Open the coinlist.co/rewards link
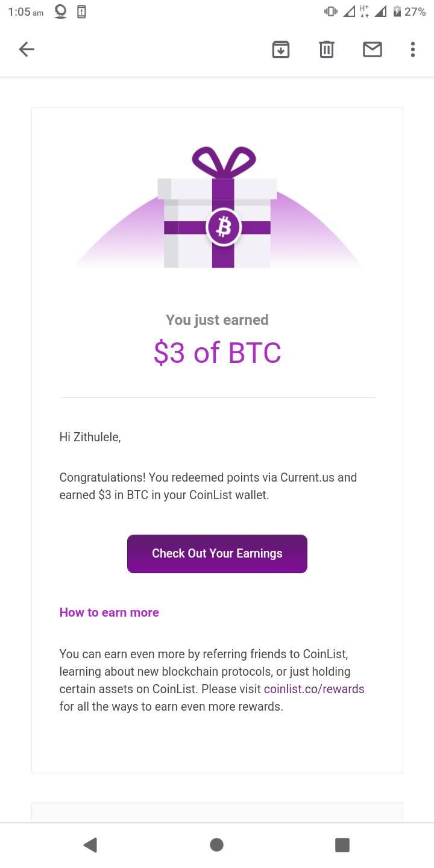 (x=314, y=689)
